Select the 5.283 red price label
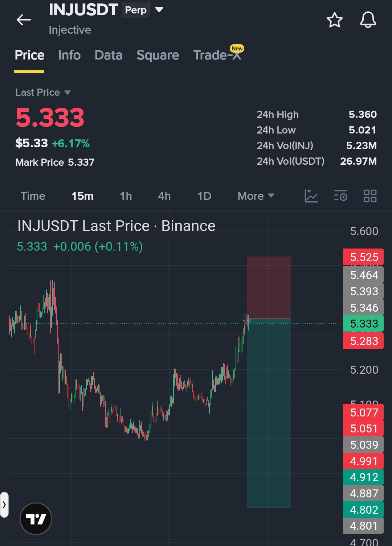 coord(363,341)
